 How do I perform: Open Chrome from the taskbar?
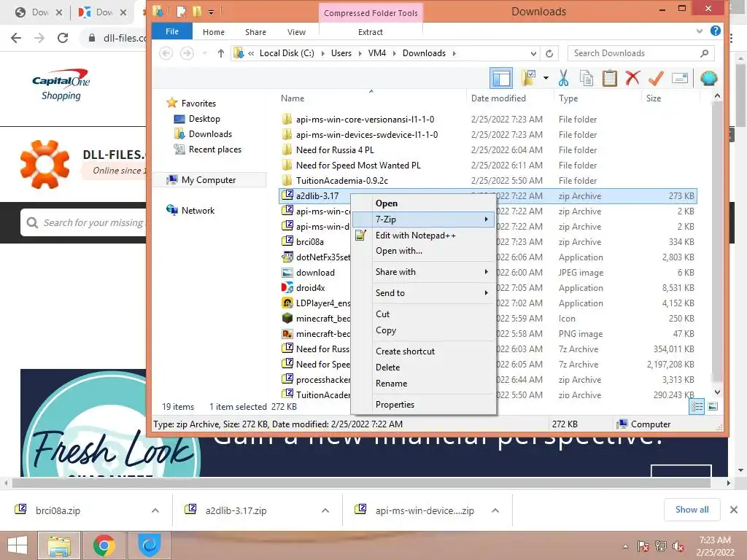coord(104,545)
